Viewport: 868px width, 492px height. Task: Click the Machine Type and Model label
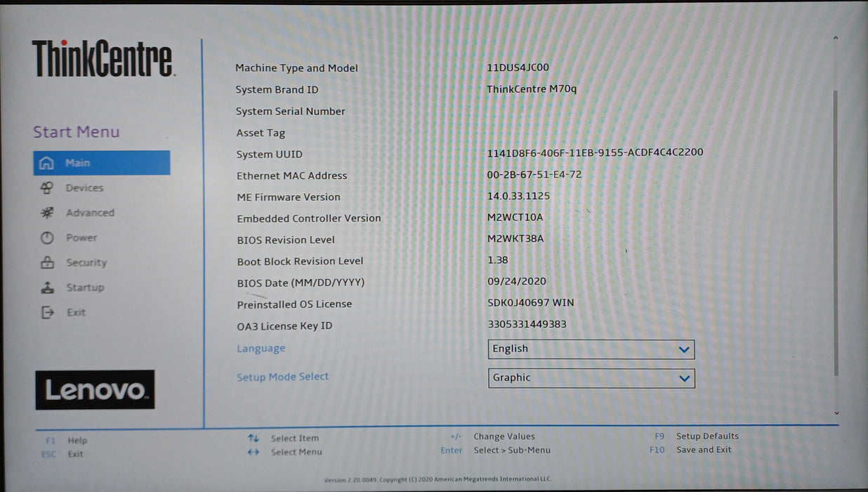point(296,68)
